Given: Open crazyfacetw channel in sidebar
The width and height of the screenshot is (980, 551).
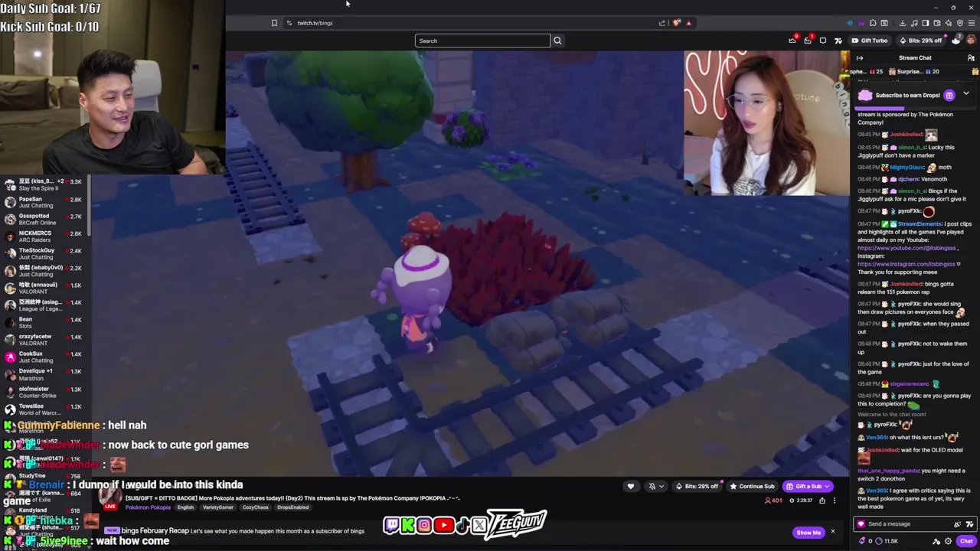Looking at the screenshot, I should click(44, 340).
